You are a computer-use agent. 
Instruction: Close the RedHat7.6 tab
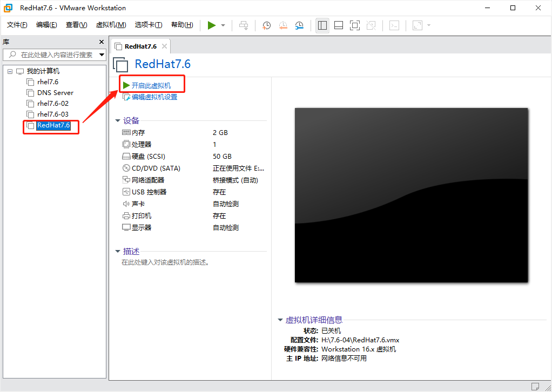click(x=164, y=46)
